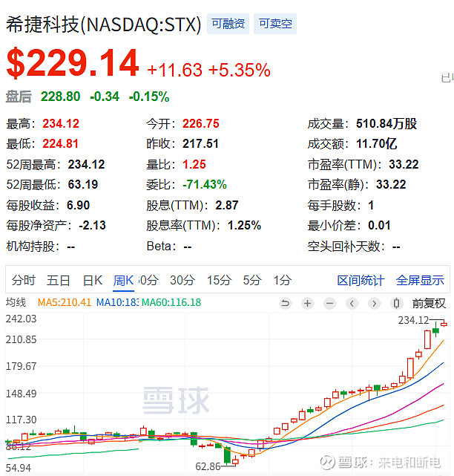
Task: Zoom out the chart with minus icon
Action: pyautogui.click(x=330, y=303)
